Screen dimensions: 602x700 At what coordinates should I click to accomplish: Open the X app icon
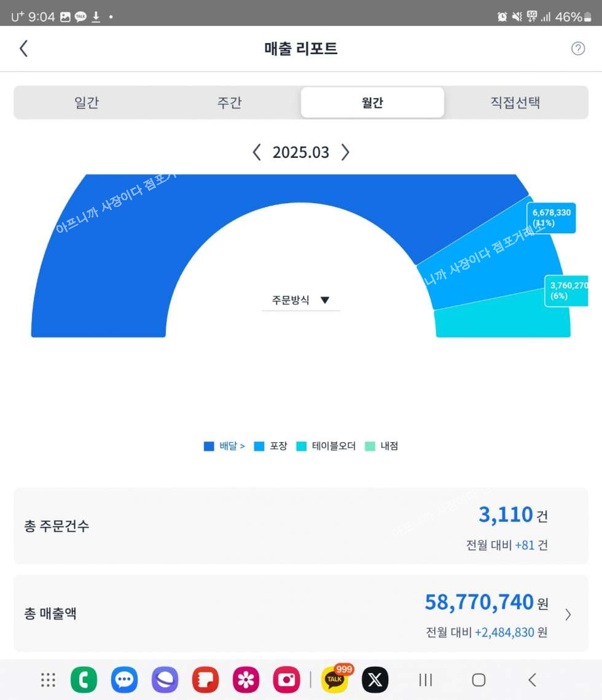[375, 680]
